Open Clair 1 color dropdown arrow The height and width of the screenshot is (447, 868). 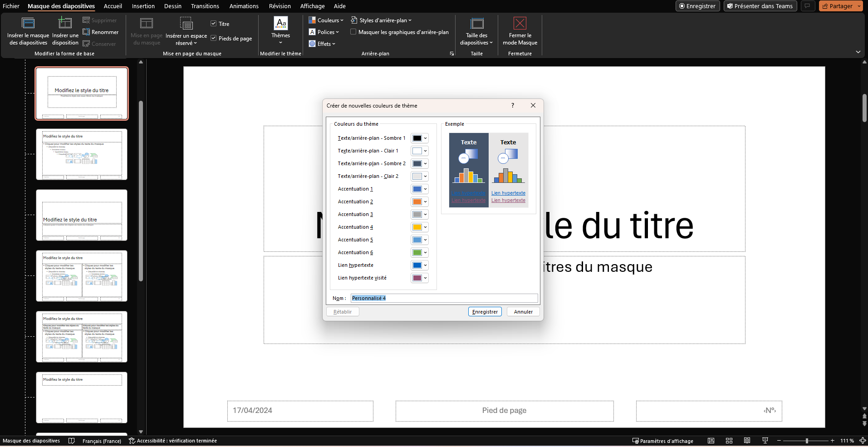[x=426, y=151]
